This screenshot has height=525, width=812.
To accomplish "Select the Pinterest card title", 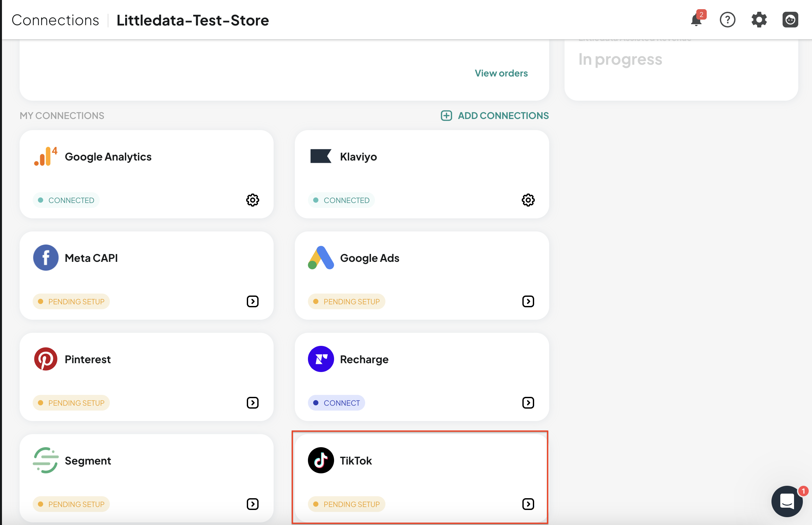I will pos(88,359).
